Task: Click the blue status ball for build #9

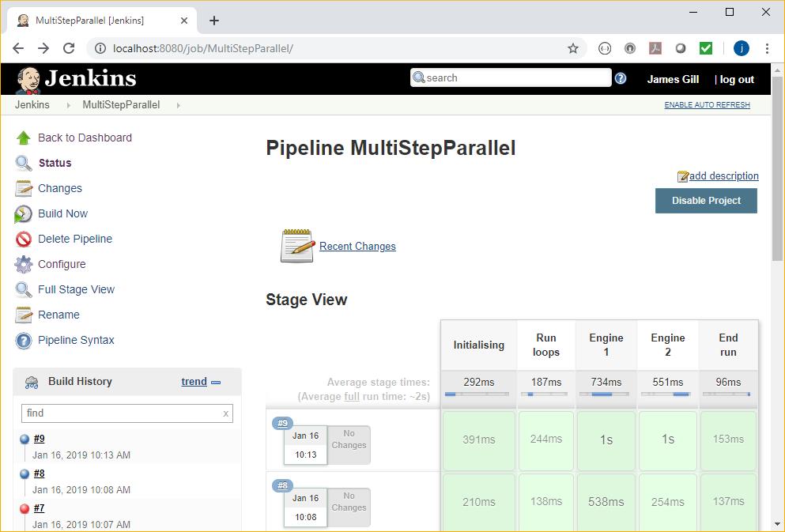Action: coord(25,440)
